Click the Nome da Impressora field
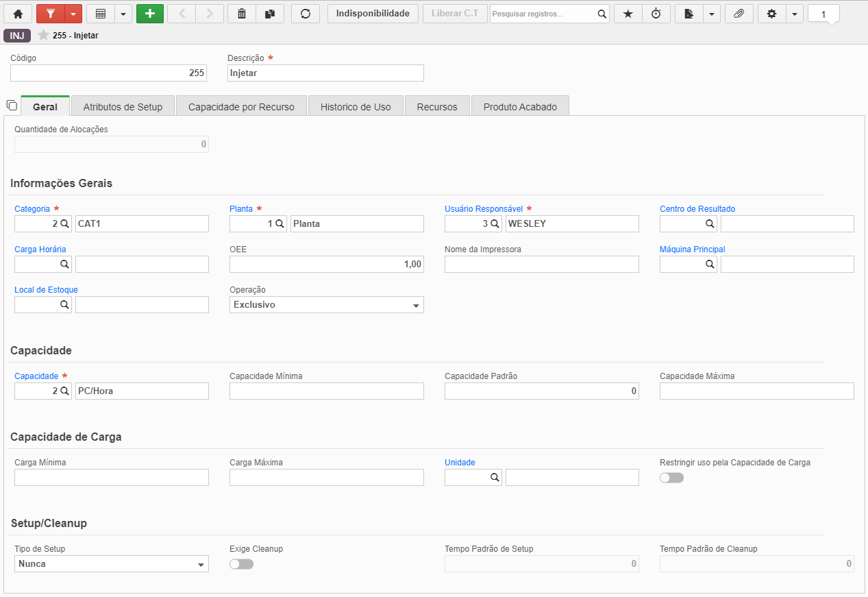This screenshot has height=597, width=868. pyautogui.click(x=542, y=264)
